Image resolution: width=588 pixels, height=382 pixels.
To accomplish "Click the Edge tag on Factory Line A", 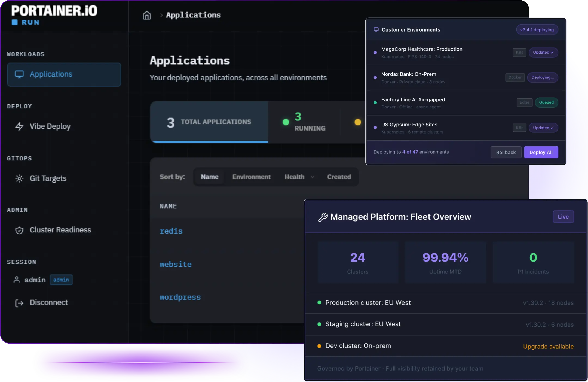I will coord(524,102).
